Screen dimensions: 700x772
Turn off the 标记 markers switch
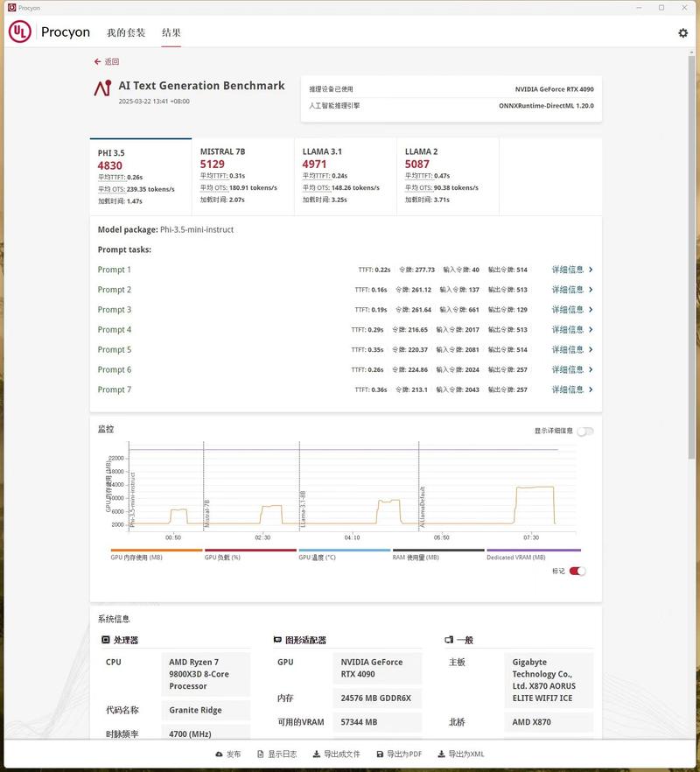pos(577,571)
